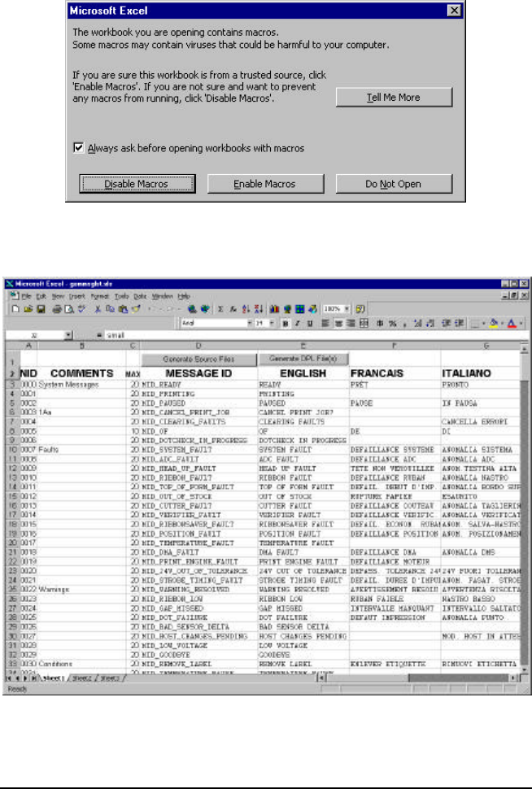Toggle Italic formatting

(x=298, y=323)
